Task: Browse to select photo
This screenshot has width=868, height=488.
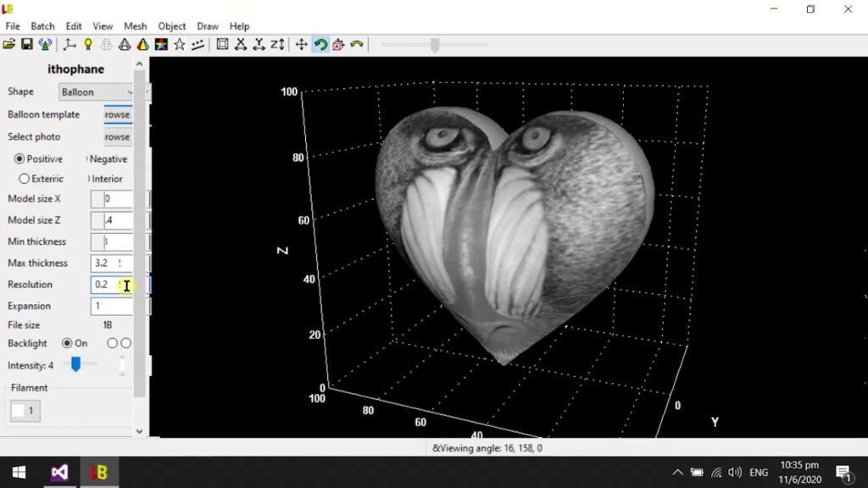Action: click(x=118, y=136)
